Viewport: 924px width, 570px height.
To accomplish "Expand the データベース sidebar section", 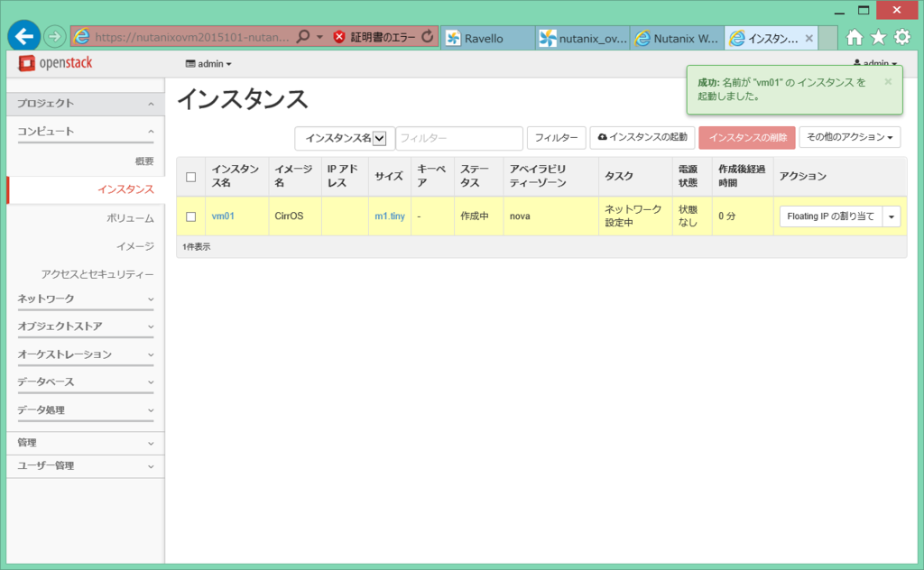I will [86, 382].
